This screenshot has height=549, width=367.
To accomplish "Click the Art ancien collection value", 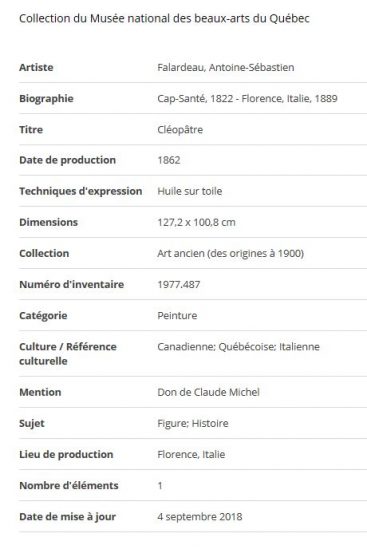I will pyautogui.click(x=230, y=253).
